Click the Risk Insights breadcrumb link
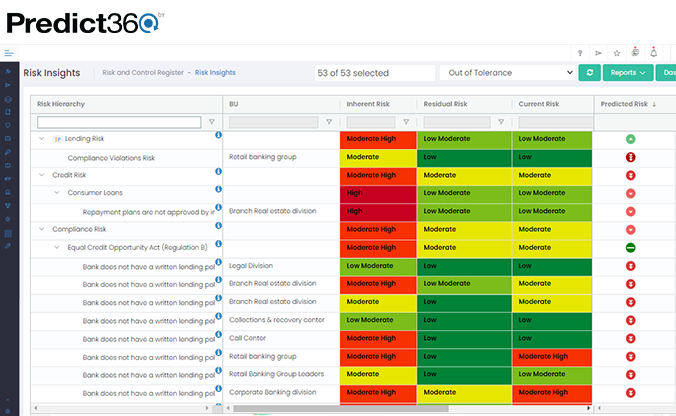The width and height of the screenshot is (676, 416). tap(215, 72)
